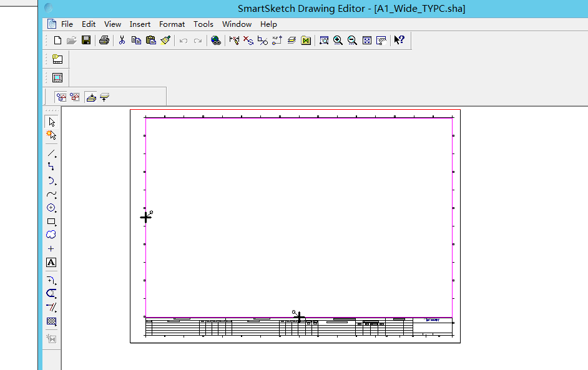The width and height of the screenshot is (588, 370).
Task: Toggle the layer down-arrow button
Action: (x=91, y=97)
